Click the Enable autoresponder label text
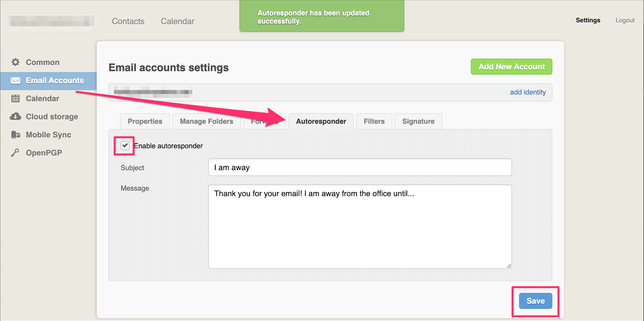This screenshot has height=321, width=644. pos(168,146)
